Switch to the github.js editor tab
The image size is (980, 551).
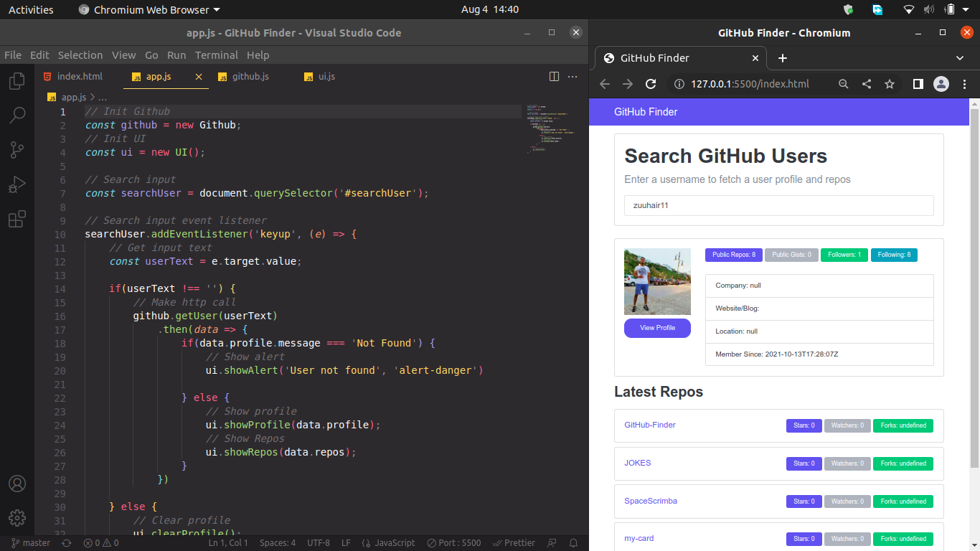click(x=250, y=76)
